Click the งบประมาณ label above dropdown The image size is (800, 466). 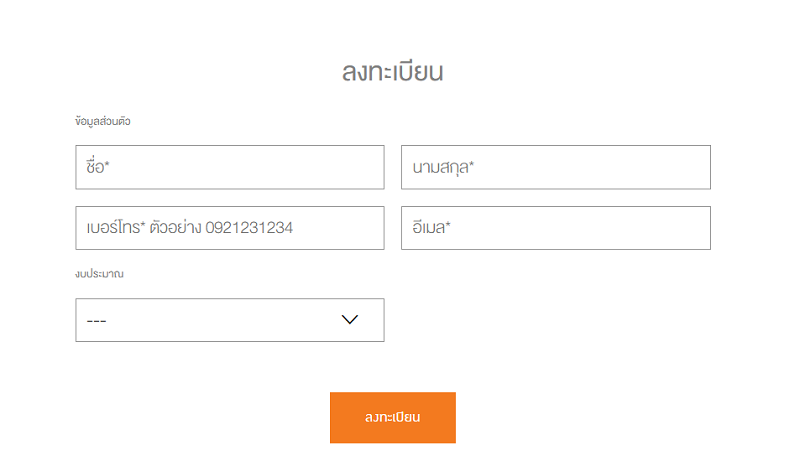(99, 274)
